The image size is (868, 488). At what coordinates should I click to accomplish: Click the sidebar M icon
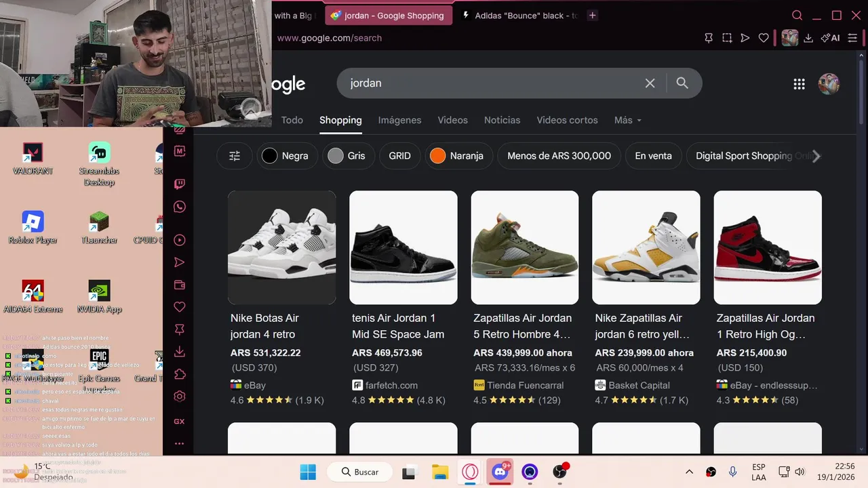(180, 152)
